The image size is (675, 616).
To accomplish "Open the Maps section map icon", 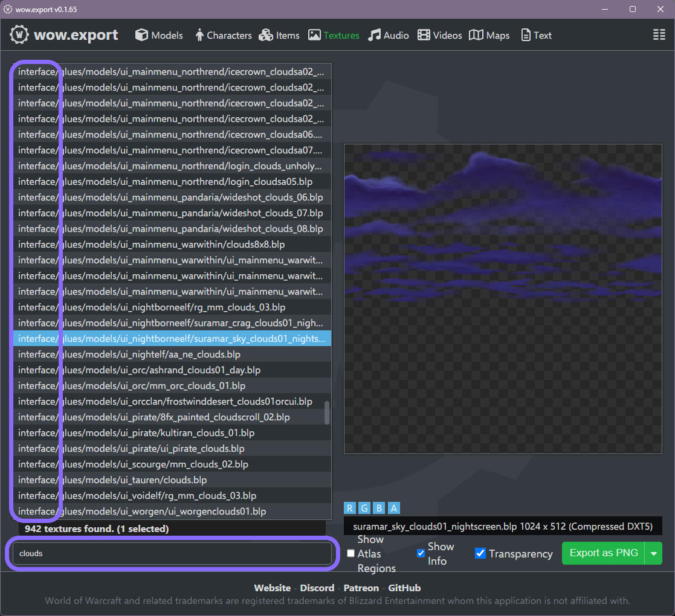I will [x=476, y=36].
